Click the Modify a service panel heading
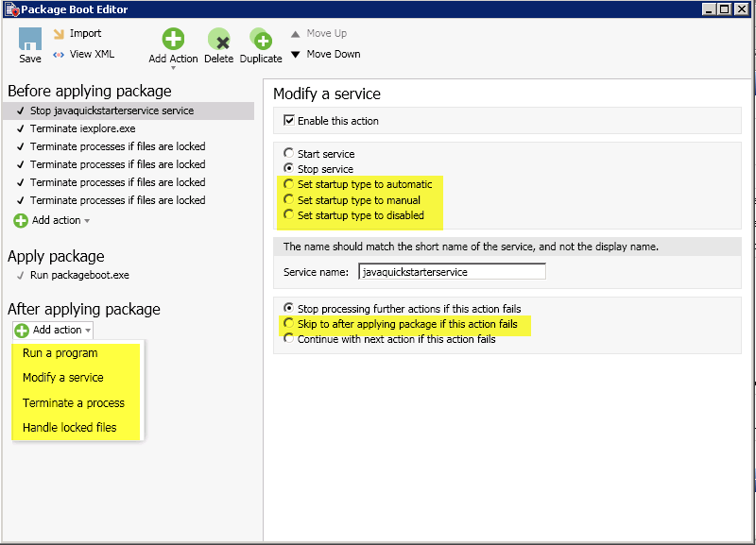 [x=327, y=94]
